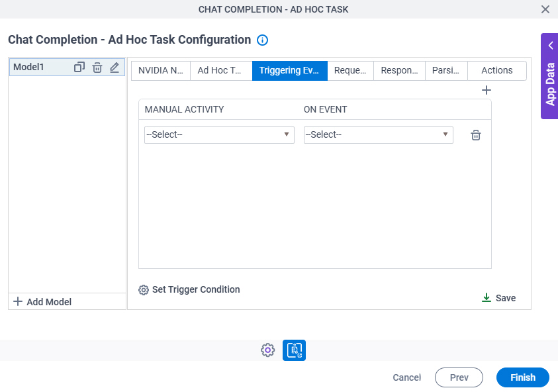The height and width of the screenshot is (392, 558).
Task: Click the Add Model label
Action: (49, 302)
